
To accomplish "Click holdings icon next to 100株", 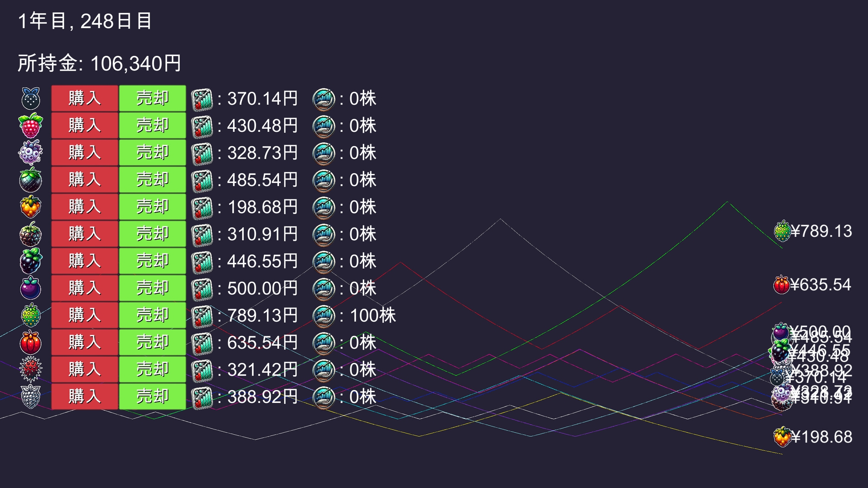I will [x=324, y=316].
